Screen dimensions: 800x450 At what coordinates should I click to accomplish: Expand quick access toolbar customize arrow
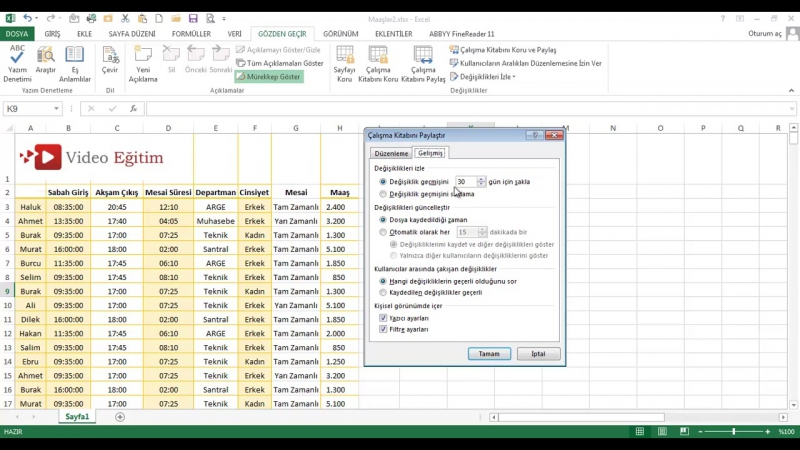224,19
